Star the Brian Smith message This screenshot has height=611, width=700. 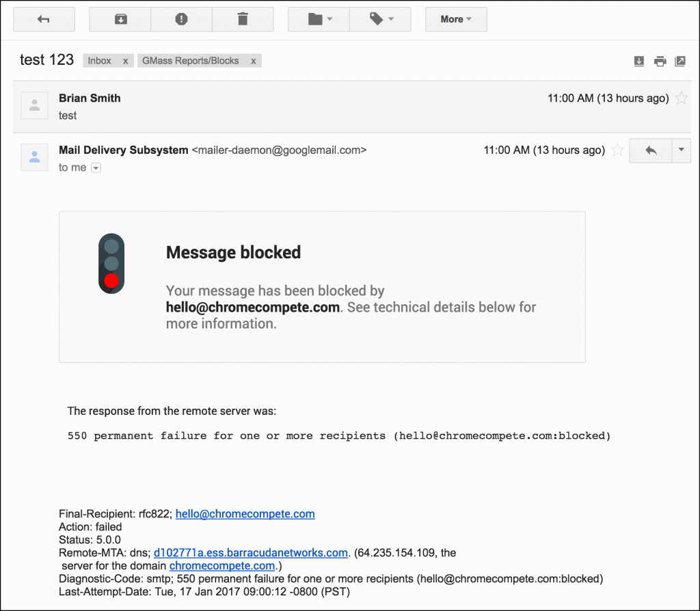(x=681, y=98)
